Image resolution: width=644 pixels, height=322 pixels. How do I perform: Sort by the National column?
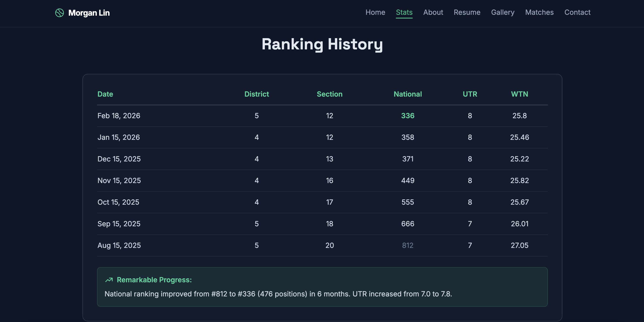click(x=408, y=94)
